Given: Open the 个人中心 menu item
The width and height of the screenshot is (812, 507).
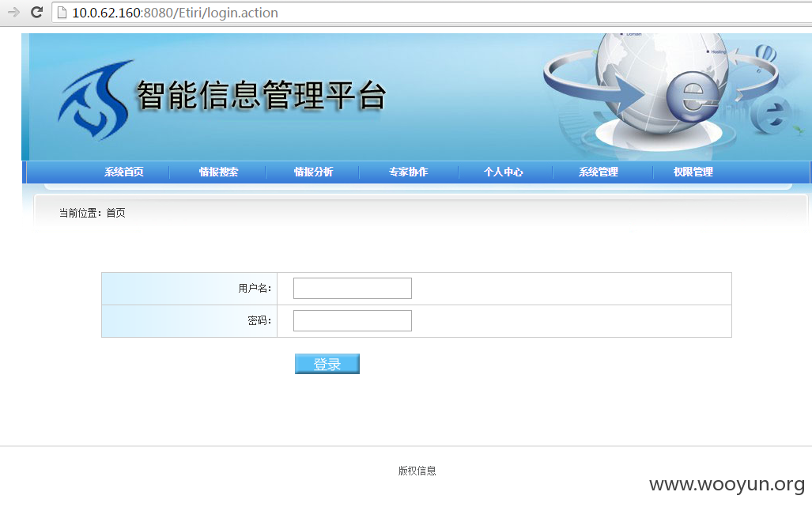Looking at the screenshot, I should [504, 172].
